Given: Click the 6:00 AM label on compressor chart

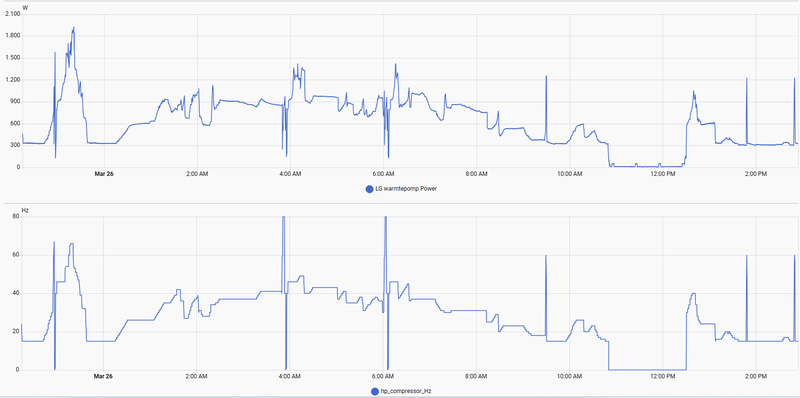Looking at the screenshot, I should 384,377.
